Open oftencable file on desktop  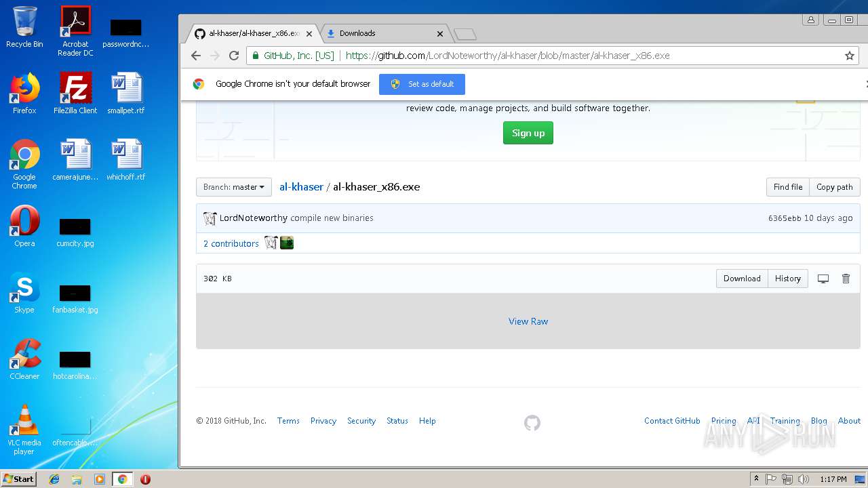click(75, 430)
